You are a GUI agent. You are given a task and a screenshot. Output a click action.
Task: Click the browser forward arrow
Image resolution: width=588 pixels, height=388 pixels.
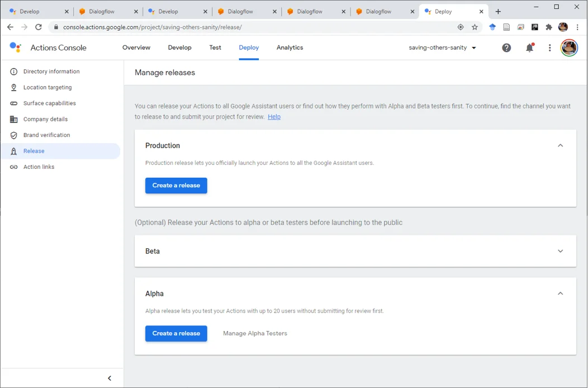pyautogui.click(x=25, y=27)
